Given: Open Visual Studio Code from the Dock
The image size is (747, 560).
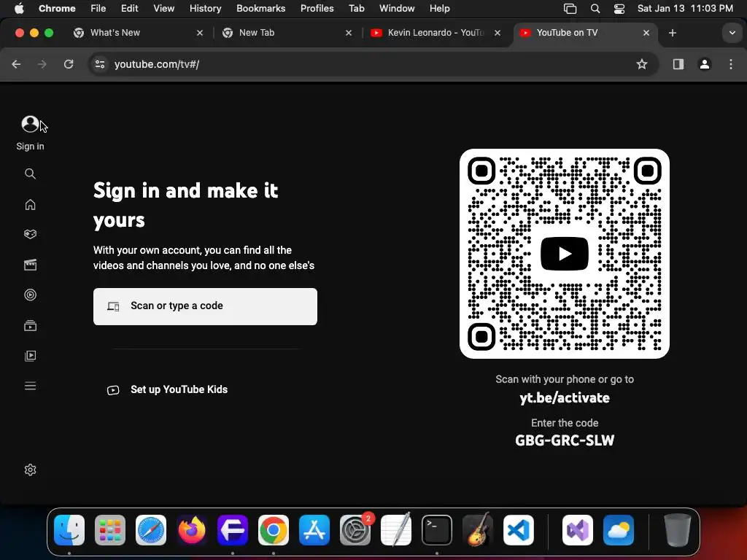Looking at the screenshot, I should coord(519,530).
